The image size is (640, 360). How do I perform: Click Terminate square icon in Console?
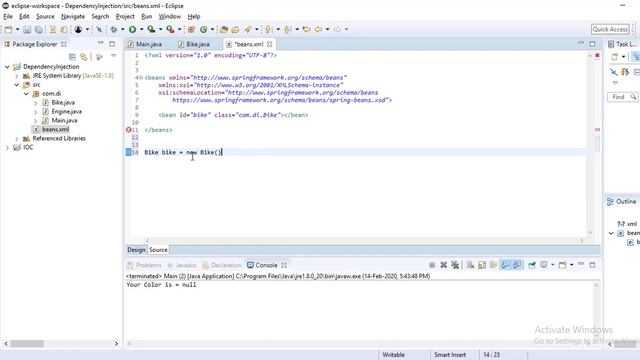point(432,265)
